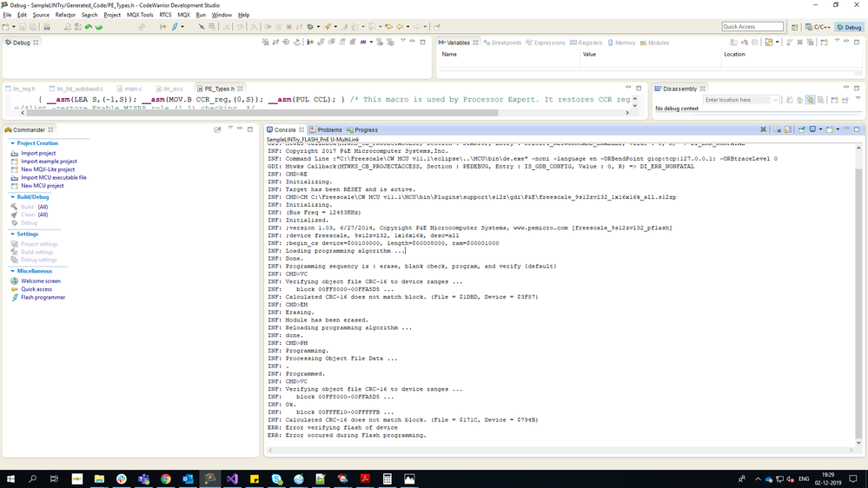Collapse the Project Creation section
This screenshot has width=868, height=488.
(12, 143)
